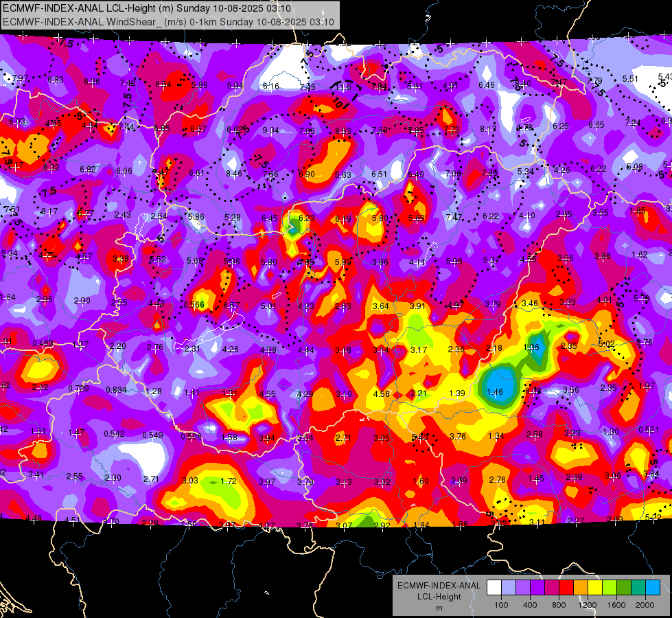Click the lime green 1600 m legend swatch
Screen dimensions: 672x618
pyautogui.click(x=610, y=587)
